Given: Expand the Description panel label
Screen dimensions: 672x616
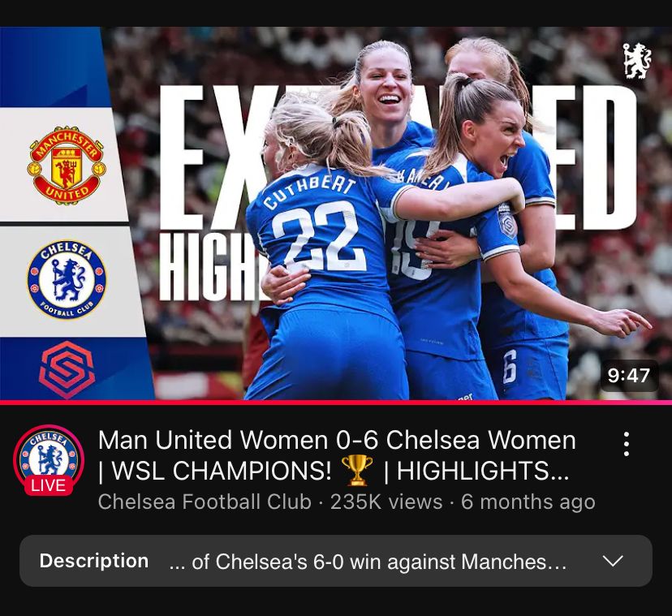Looking at the screenshot, I should pos(94,561).
